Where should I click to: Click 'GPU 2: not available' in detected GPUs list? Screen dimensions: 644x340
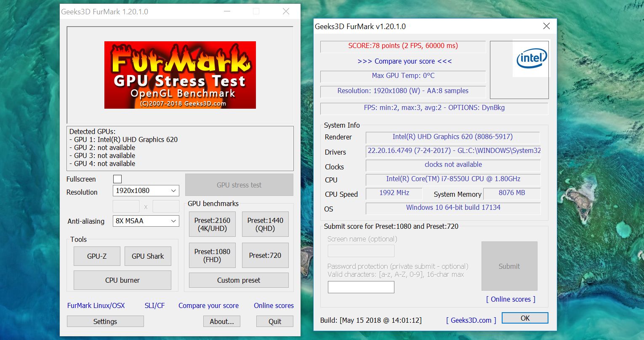(102, 147)
